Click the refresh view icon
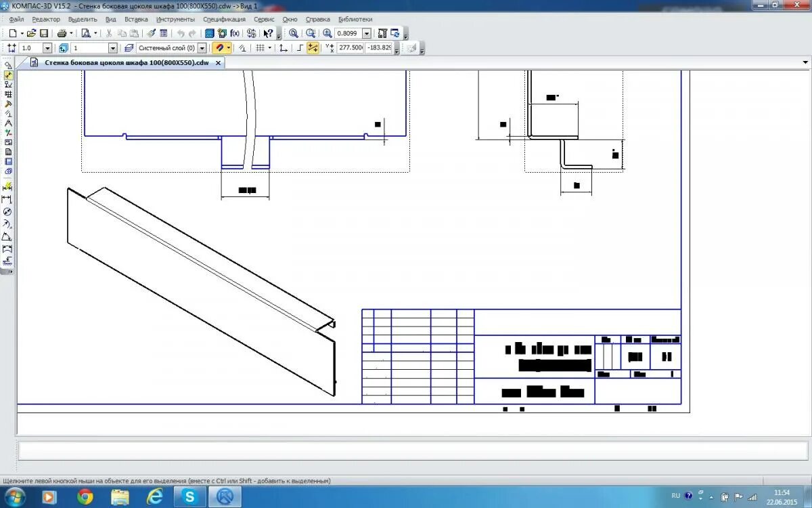Viewport: 812px width, 508px height. click(x=394, y=33)
